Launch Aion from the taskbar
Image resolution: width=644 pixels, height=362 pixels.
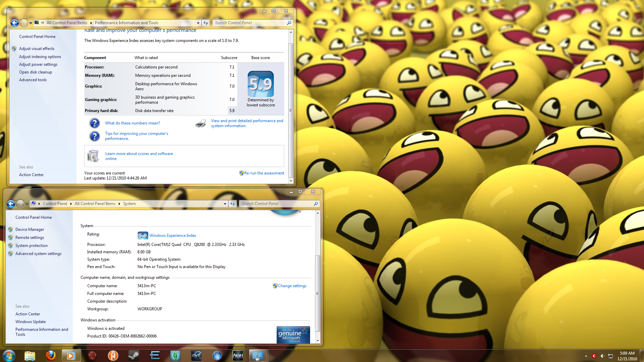[238, 356]
